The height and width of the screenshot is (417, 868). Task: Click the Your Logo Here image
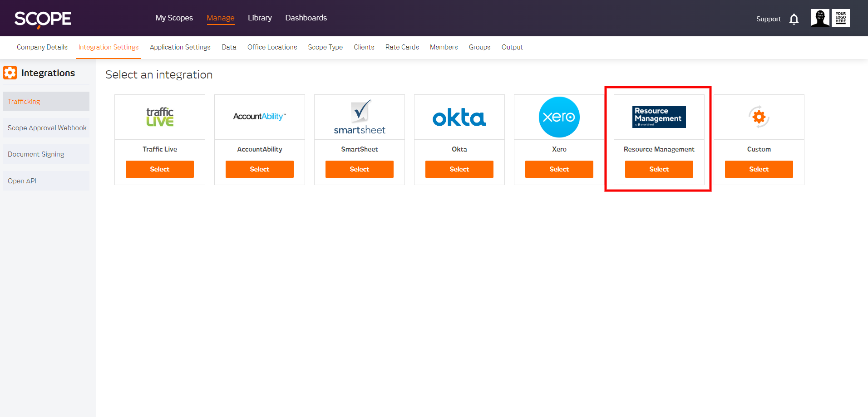[x=841, y=18]
